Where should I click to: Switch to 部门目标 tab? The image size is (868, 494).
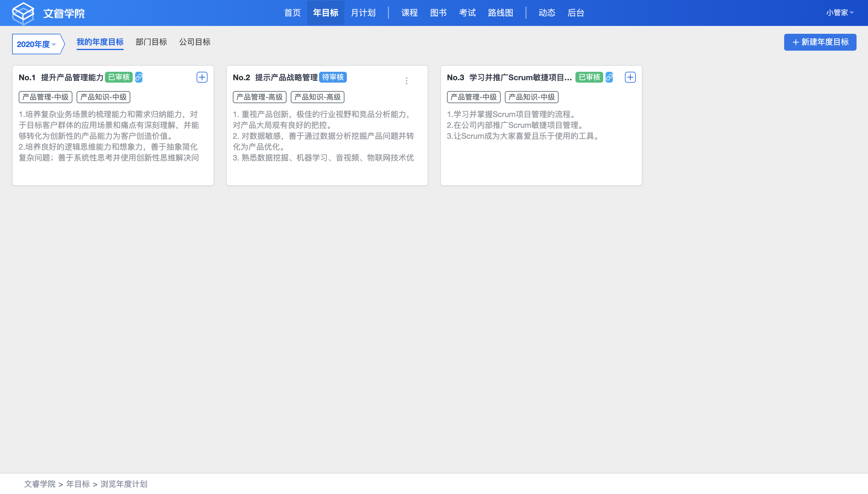coord(151,42)
